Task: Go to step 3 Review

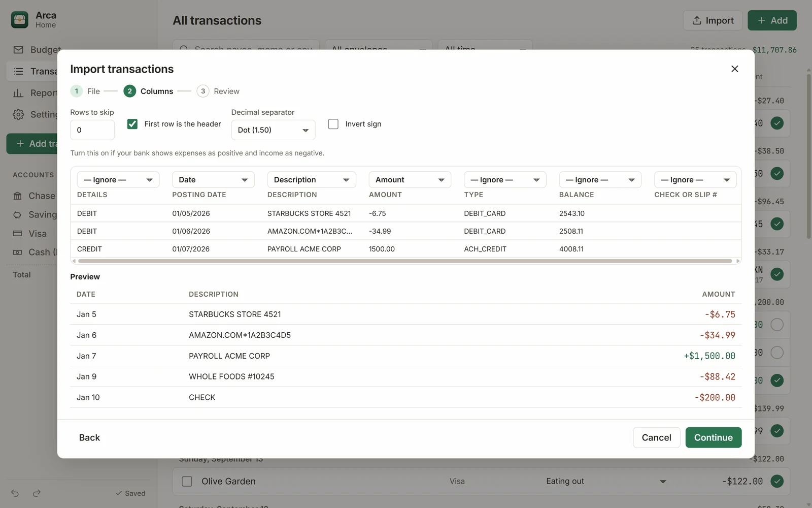Action: (218, 91)
